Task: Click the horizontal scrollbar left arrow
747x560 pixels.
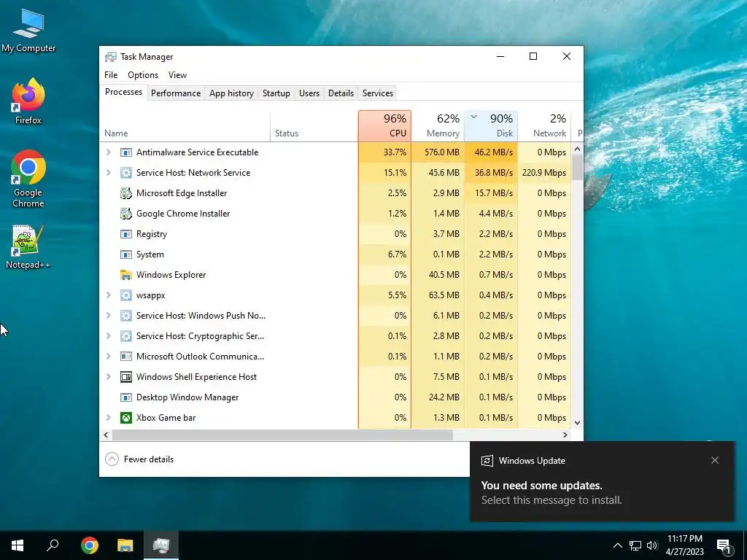Action: (107, 435)
